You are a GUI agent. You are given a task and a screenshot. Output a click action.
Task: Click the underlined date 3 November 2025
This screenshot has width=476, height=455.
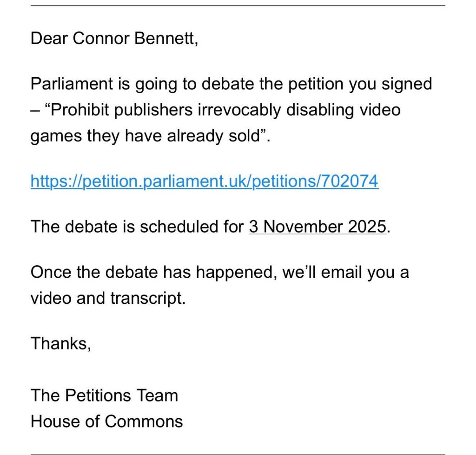pyautogui.click(x=317, y=227)
